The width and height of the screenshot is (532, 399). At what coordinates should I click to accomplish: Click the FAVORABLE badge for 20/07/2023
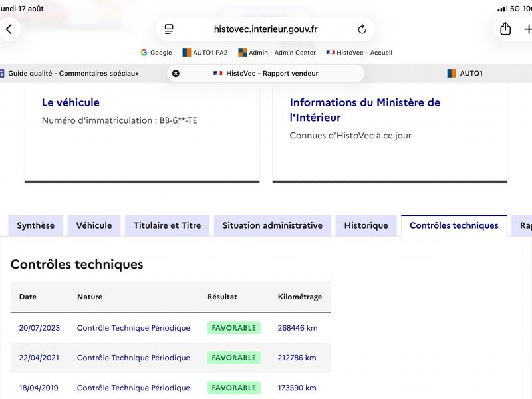(234, 328)
